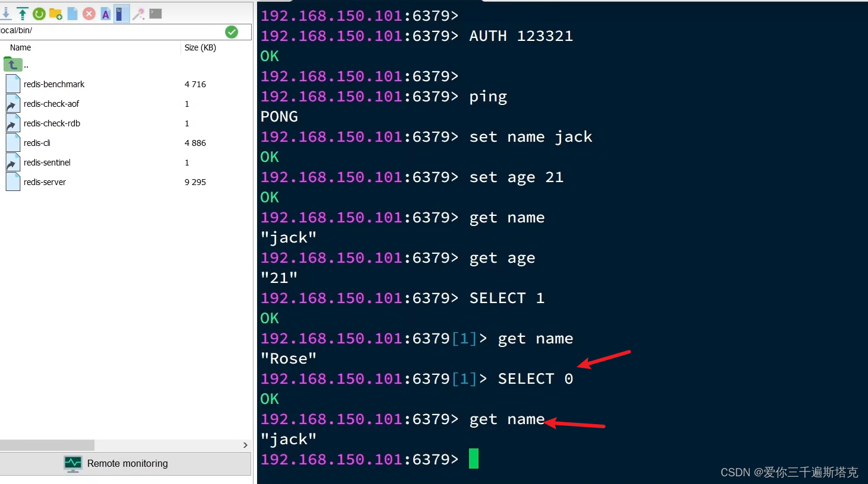868x484 pixels.
Task: Sort files by the Size (KB) column
Action: [201, 47]
